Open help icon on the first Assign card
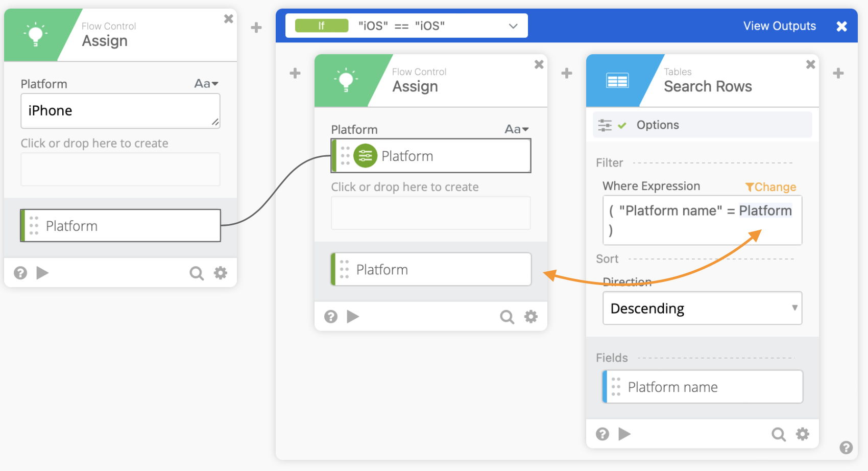 [20, 273]
